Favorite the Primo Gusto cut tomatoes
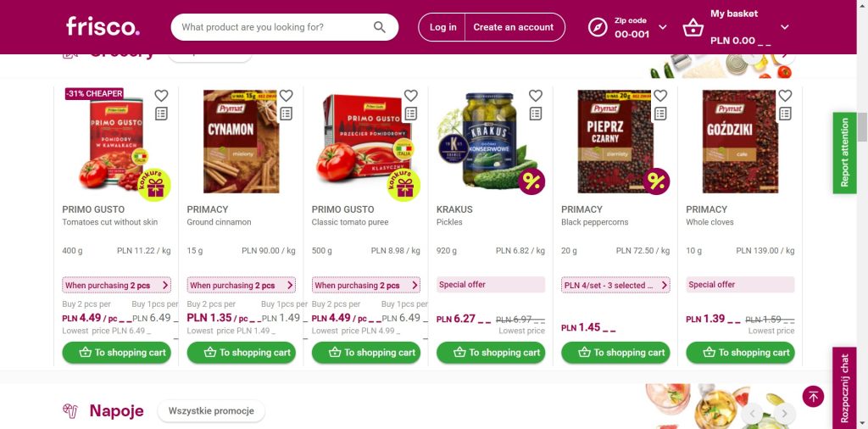868x429 pixels. pyautogui.click(x=161, y=96)
